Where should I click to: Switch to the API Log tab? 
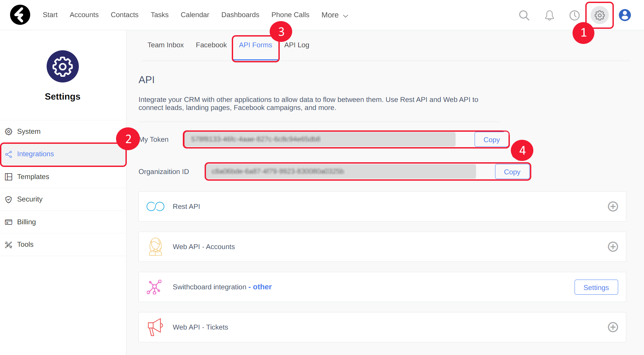297,45
